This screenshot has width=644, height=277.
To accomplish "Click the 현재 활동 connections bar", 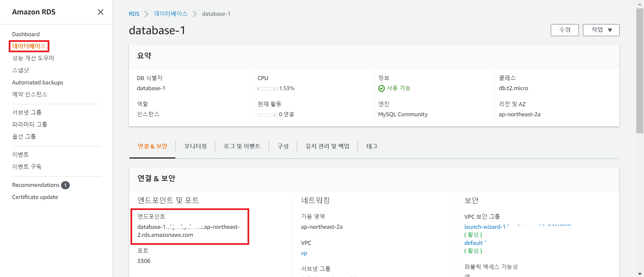I will point(268,115).
